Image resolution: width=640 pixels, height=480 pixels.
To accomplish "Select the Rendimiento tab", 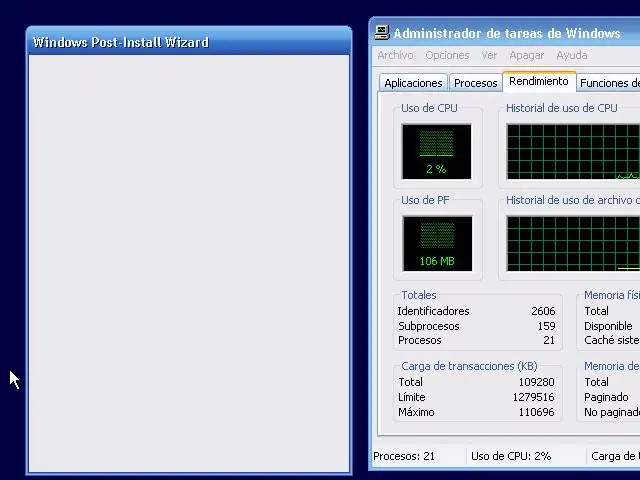I will 539,81.
